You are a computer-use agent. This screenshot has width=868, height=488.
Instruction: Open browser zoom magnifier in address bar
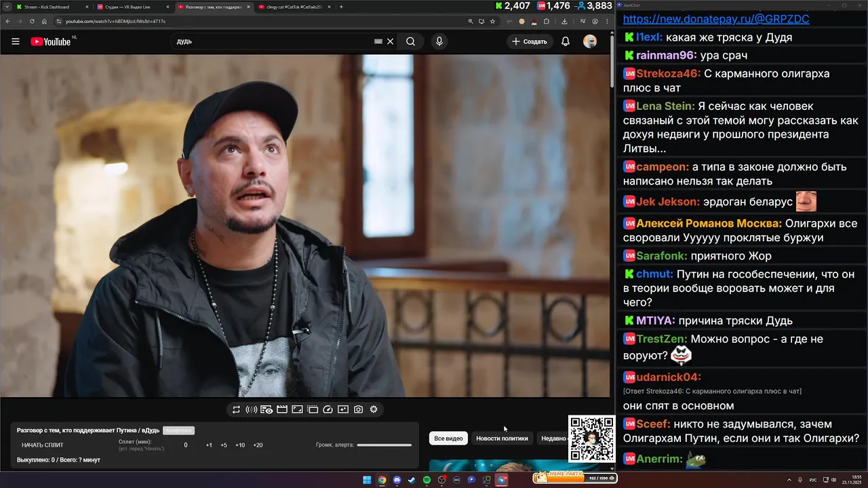471,21
